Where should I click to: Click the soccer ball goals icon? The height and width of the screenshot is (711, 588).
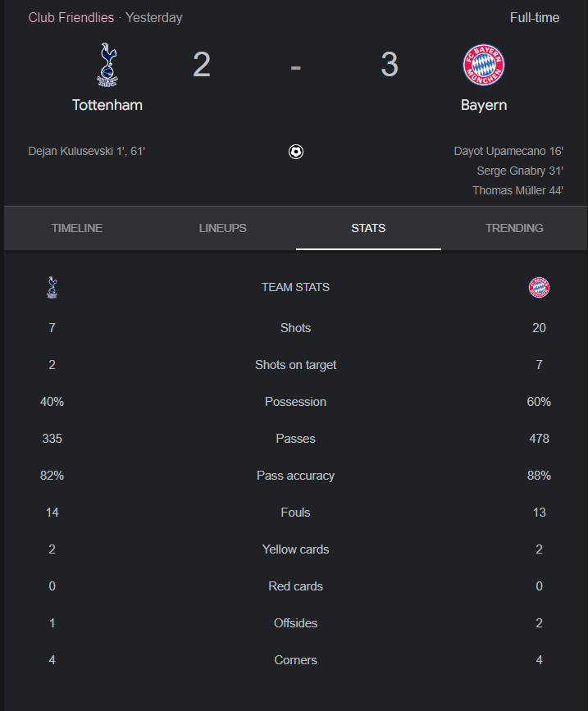(295, 152)
